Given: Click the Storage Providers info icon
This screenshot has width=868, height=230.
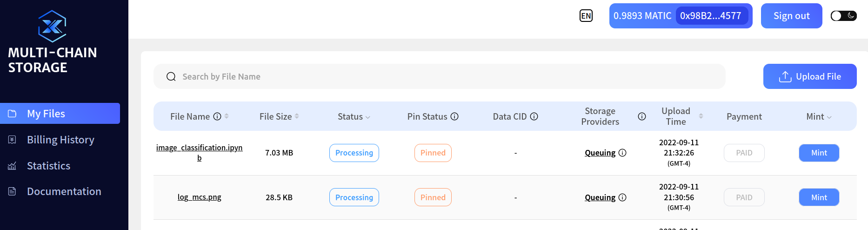Looking at the screenshot, I should click(x=642, y=116).
